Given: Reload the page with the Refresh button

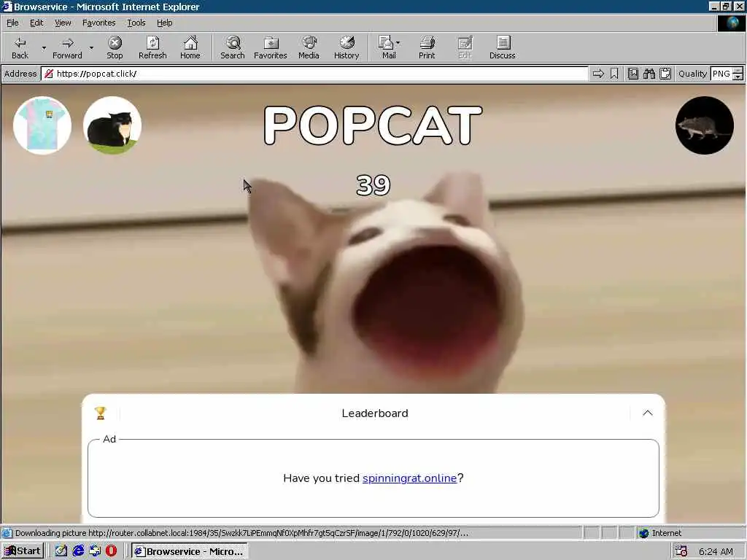Looking at the screenshot, I should pos(152,47).
